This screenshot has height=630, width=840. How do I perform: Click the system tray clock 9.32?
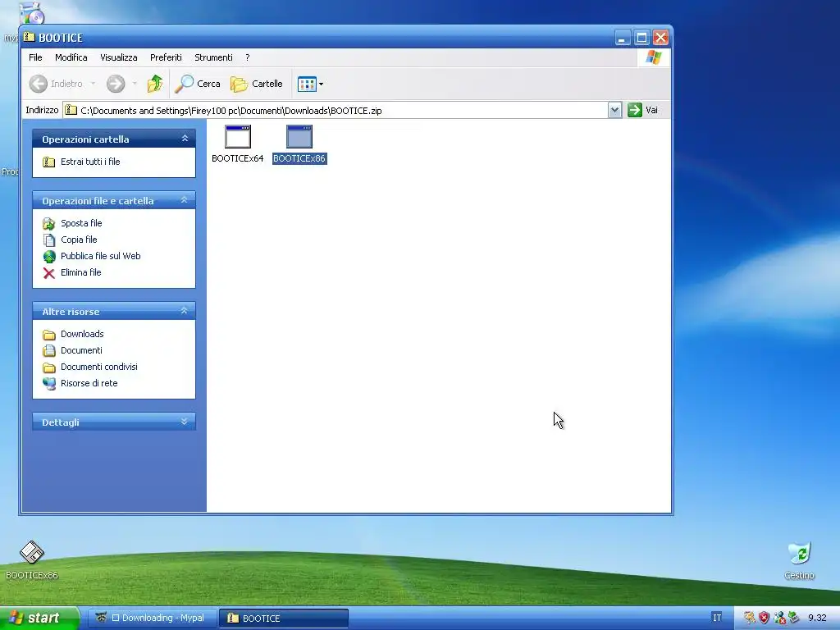818,618
